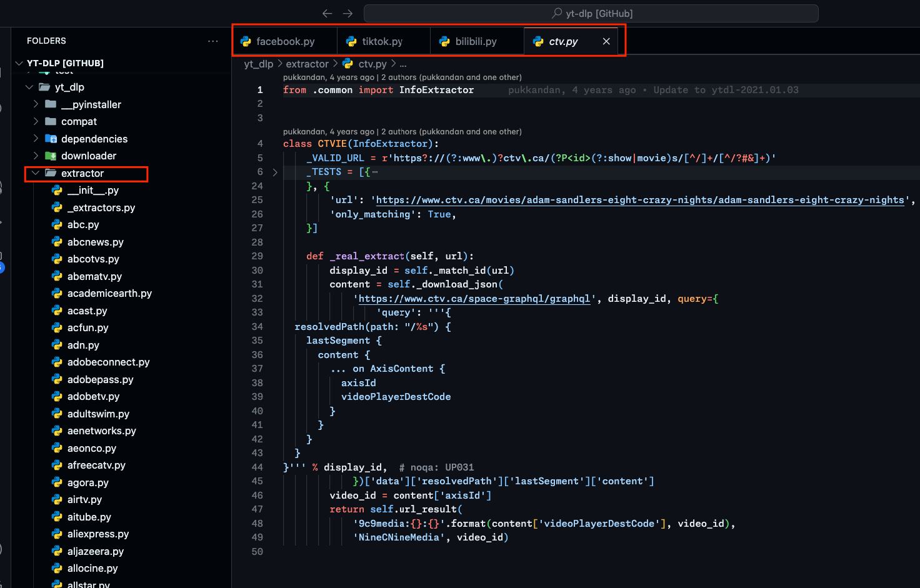
Task: Open the adam-sandlers-eight-crazy-nights URL link
Action: pyautogui.click(x=640, y=200)
